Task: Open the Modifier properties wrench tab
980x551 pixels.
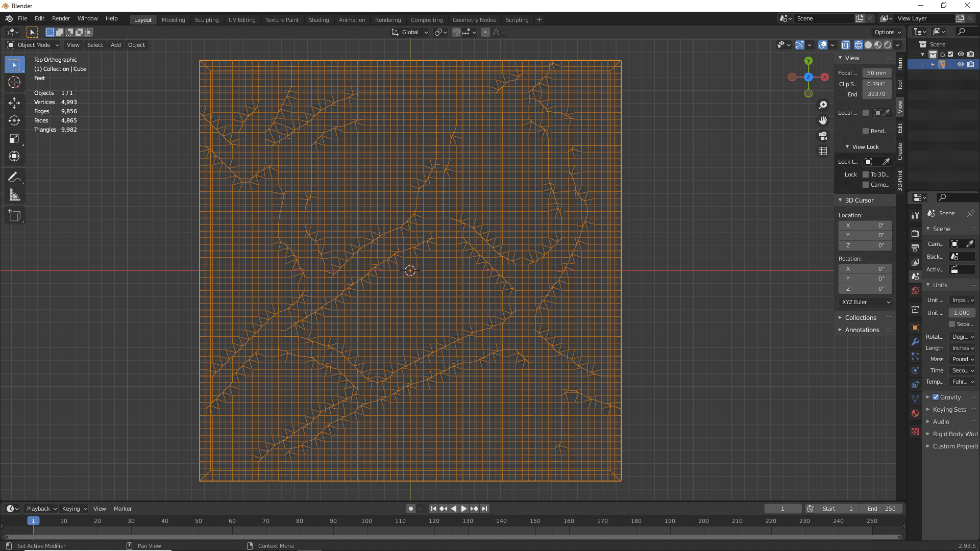Action: point(915,342)
